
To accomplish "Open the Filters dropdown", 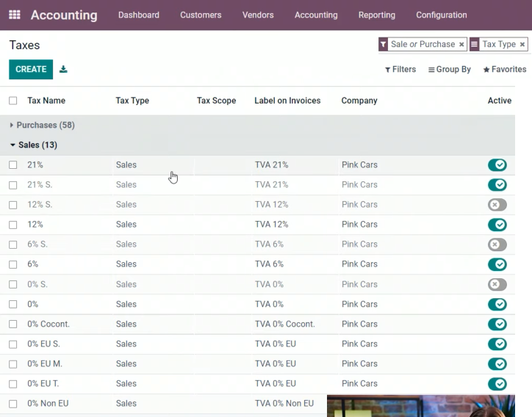I will pos(400,70).
